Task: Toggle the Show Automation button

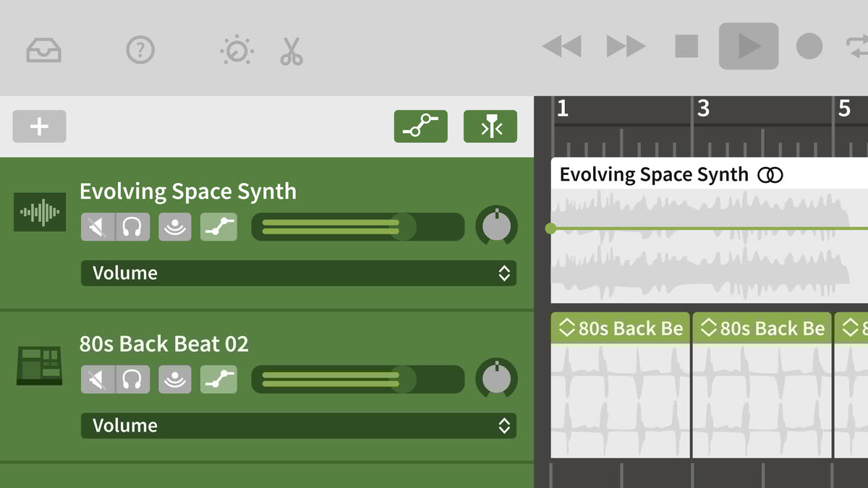Action: point(420,127)
